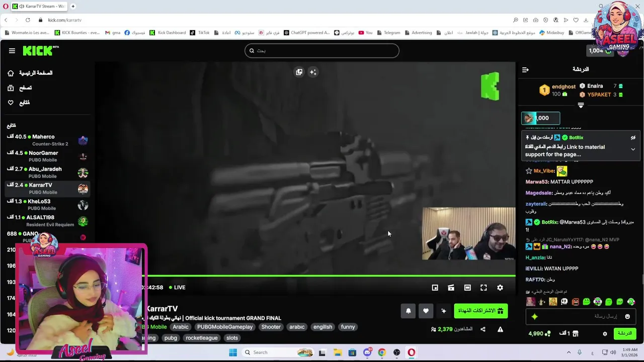Collapse the chat panel arrow icon
The image size is (644, 362).
(525, 70)
